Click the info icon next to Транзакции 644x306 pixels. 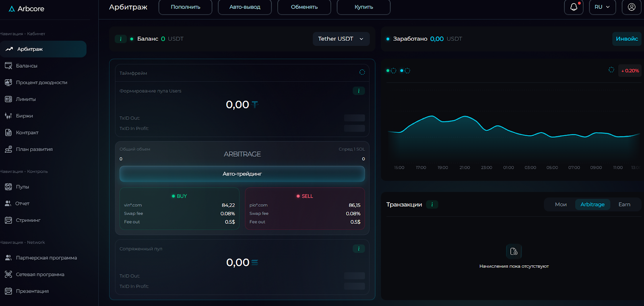(432, 205)
